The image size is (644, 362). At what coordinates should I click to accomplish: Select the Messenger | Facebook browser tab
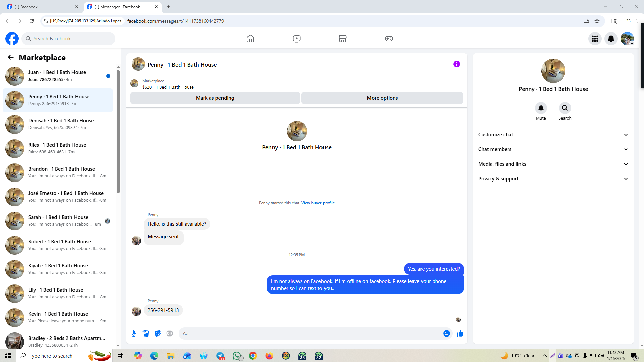tap(122, 7)
